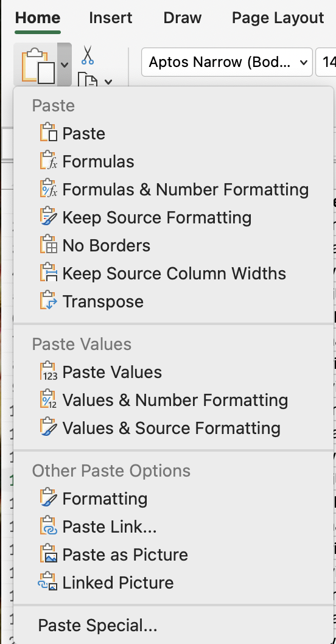
Task: Go to the Page Layout tab
Action: 278,18
